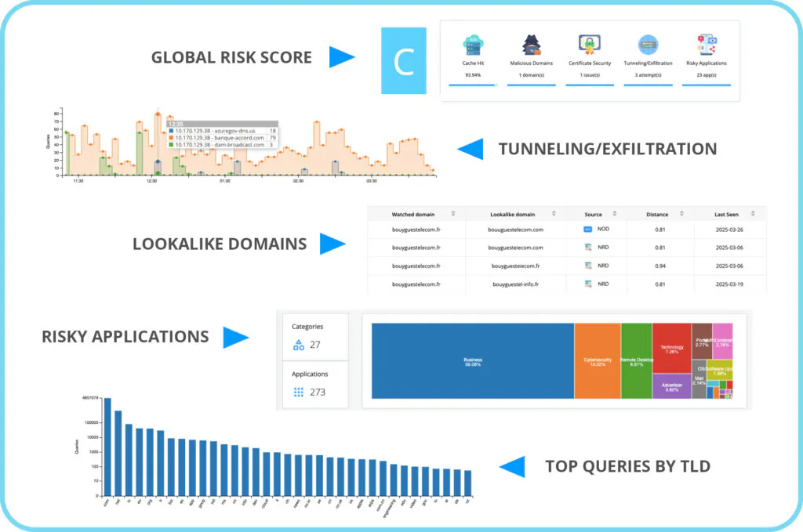Select the Certificate Security lock icon
Screen dimensions: 803x532
coord(588,44)
